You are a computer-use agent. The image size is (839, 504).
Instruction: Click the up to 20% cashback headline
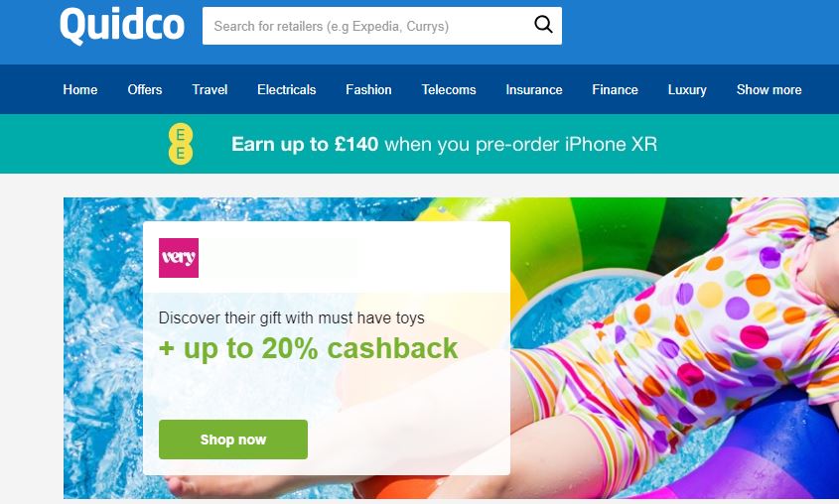[x=308, y=348]
